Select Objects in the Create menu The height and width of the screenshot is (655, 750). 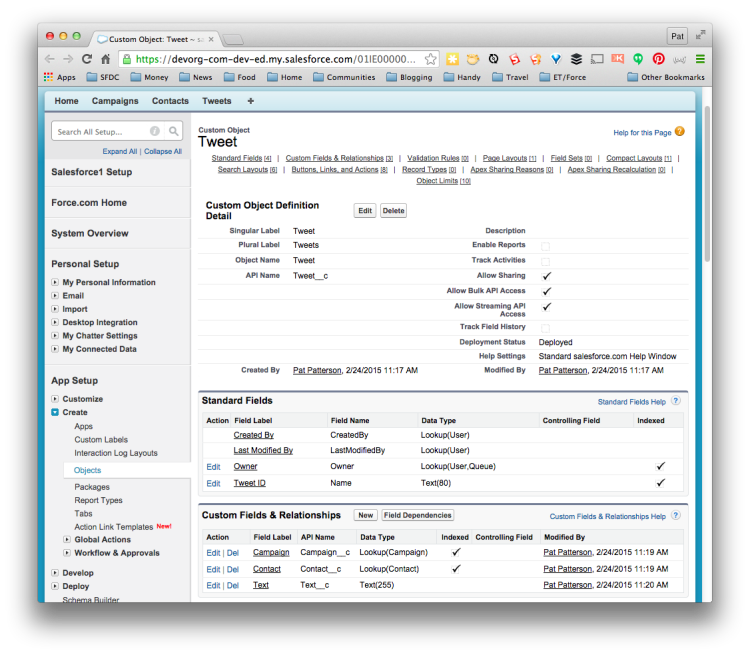pyautogui.click(x=88, y=470)
